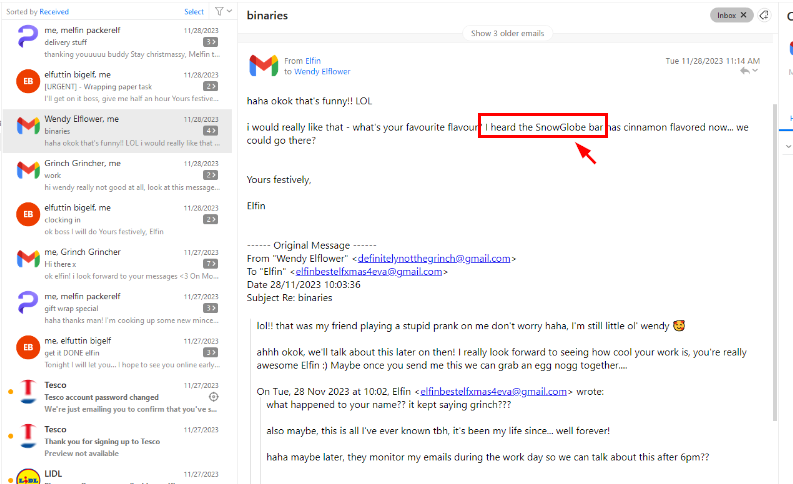Open the 'Hi there x' conversation
The height and width of the screenshot is (484, 793).
[117, 264]
